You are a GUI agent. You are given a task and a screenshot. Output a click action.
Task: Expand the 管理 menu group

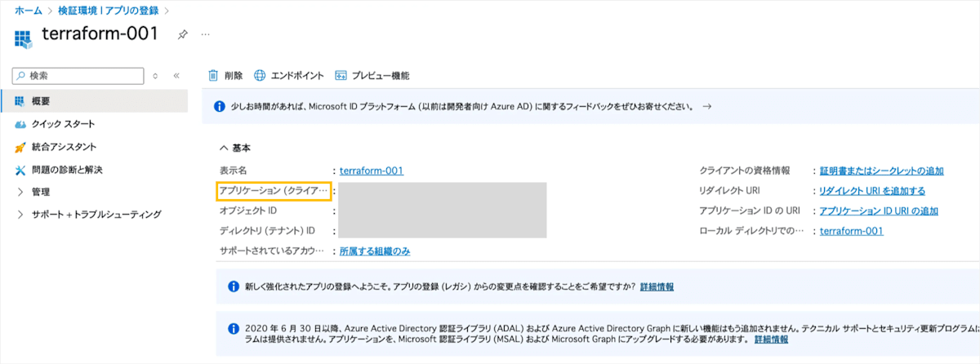coord(20,193)
